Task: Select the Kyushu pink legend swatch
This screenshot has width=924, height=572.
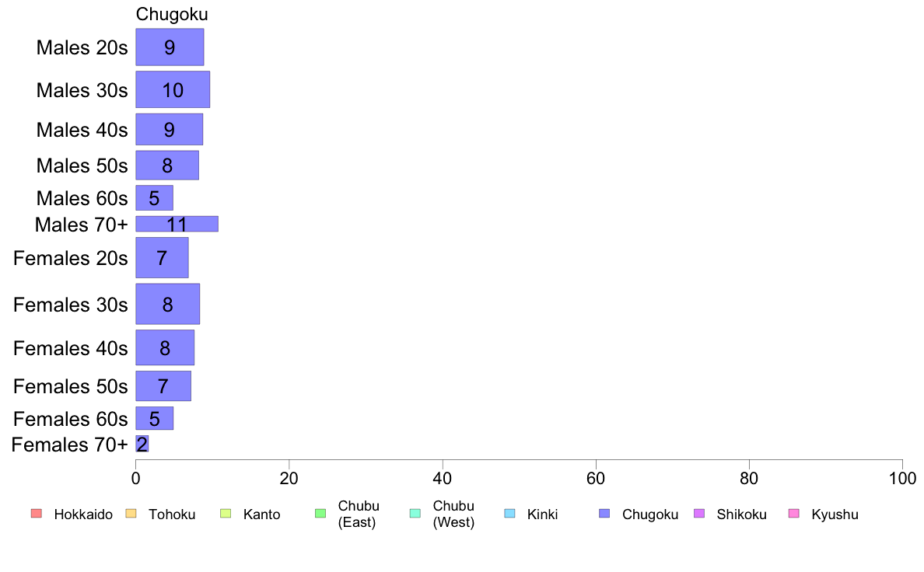Action: pyautogui.click(x=794, y=514)
